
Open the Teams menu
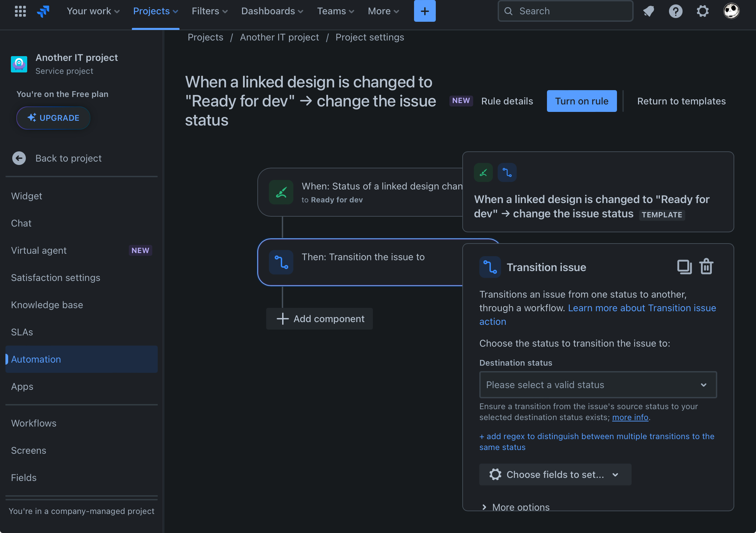(335, 11)
